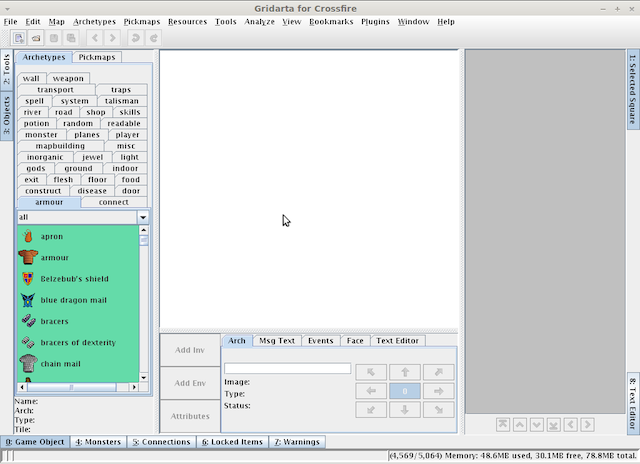Select the Belzebub's shield icon

click(x=28, y=279)
